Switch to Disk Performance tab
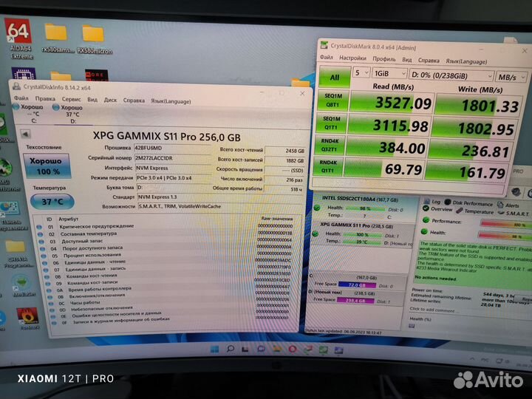532x399 pixels. click(x=468, y=203)
